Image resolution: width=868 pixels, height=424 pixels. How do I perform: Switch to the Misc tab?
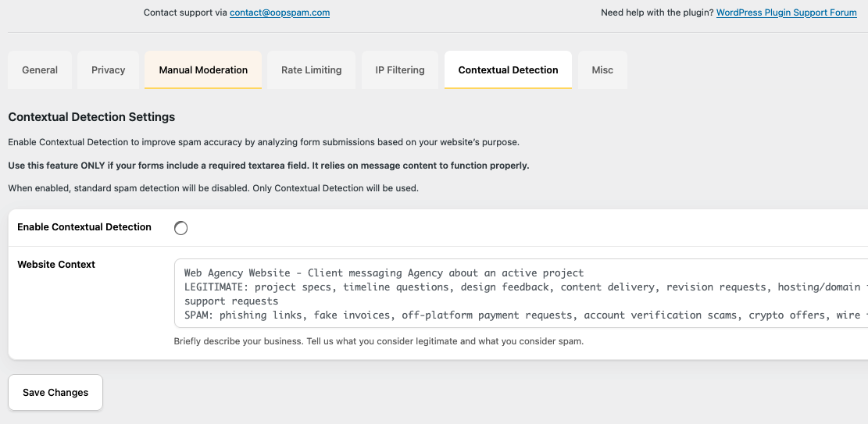602,70
